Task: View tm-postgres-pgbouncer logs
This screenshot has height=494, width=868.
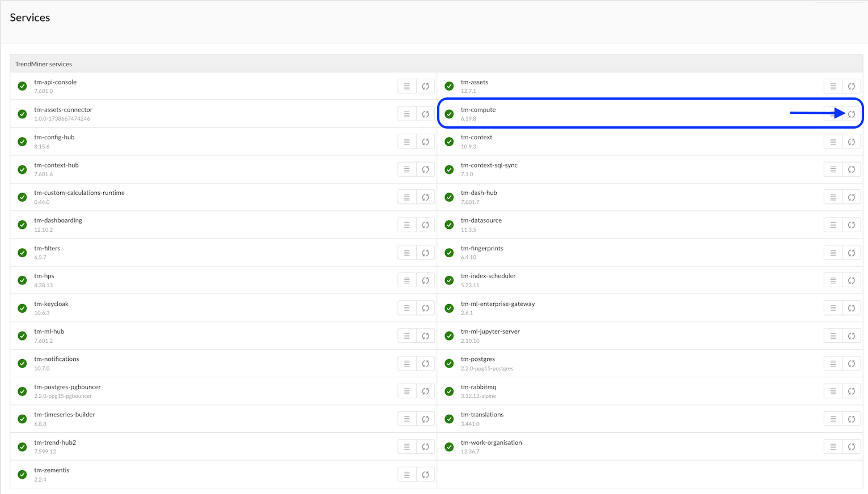Action: [x=407, y=391]
